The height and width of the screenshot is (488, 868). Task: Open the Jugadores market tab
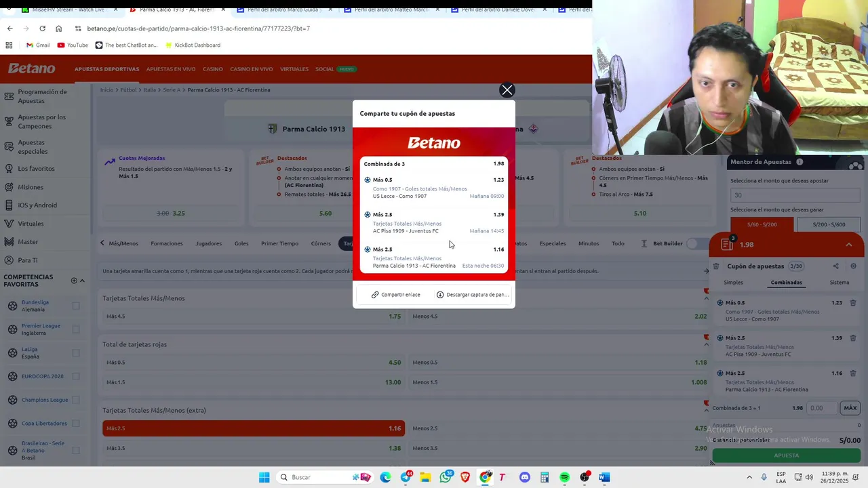tap(209, 243)
